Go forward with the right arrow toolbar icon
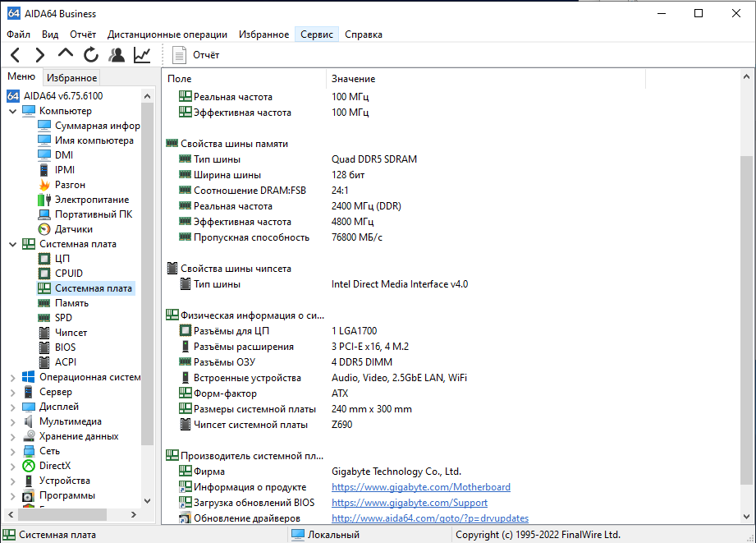Viewport: 756px width, 543px height. pos(40,55)
